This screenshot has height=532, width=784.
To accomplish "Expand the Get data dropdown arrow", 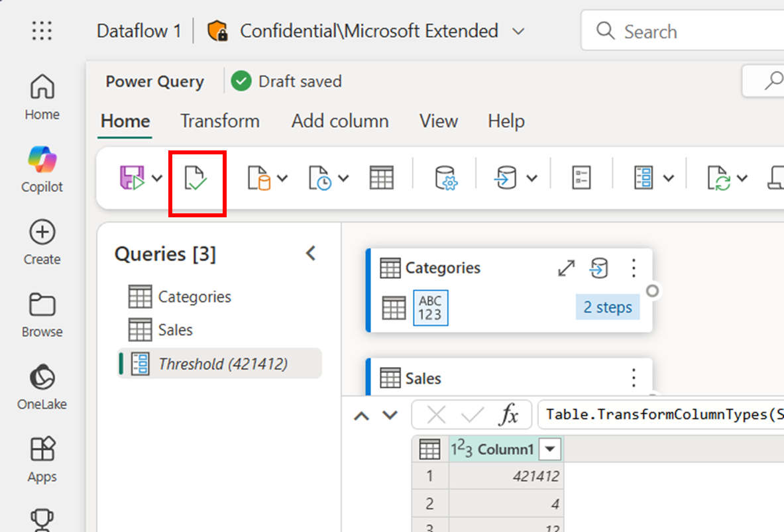I will point(282,178).
